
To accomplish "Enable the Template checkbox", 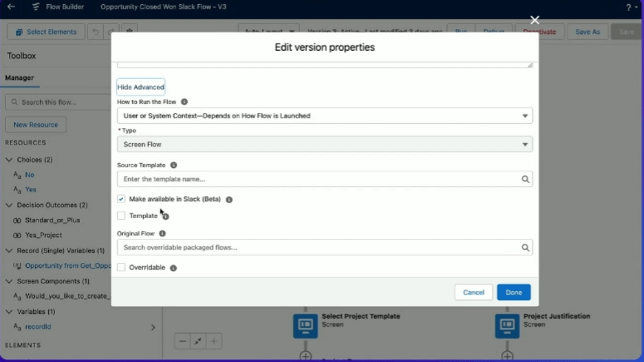I will coord(121,215).
